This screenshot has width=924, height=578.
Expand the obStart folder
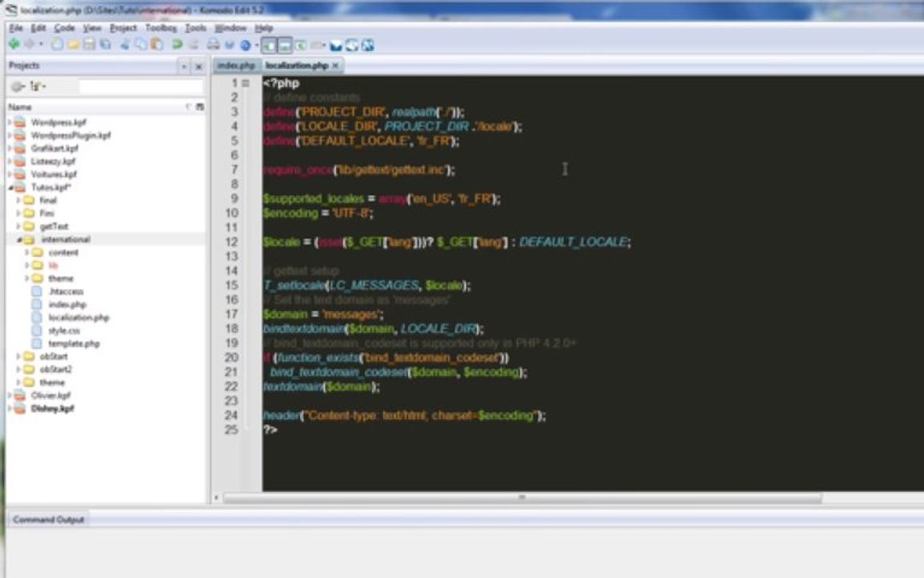(x=18, y=356)
